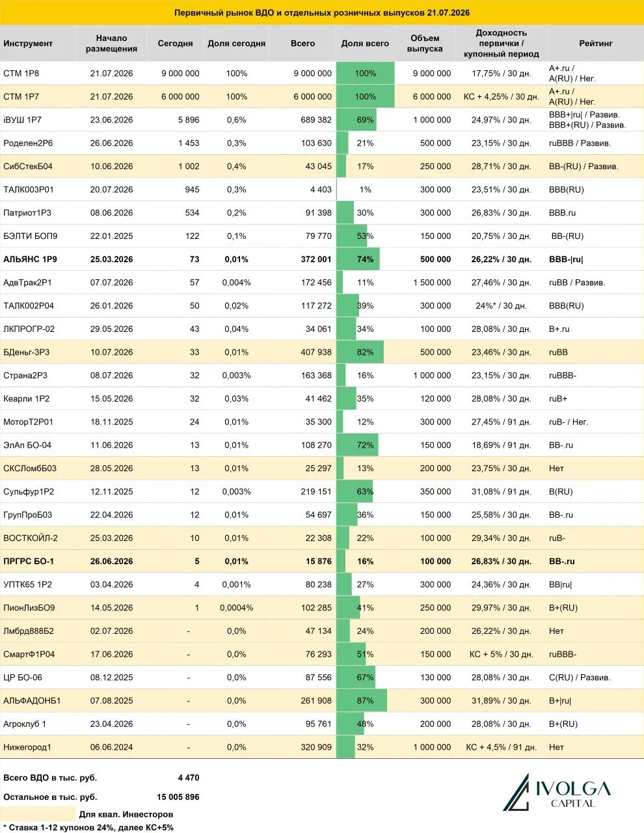Click the ПРГРС БО-1 instrument name

coord(29,561)
